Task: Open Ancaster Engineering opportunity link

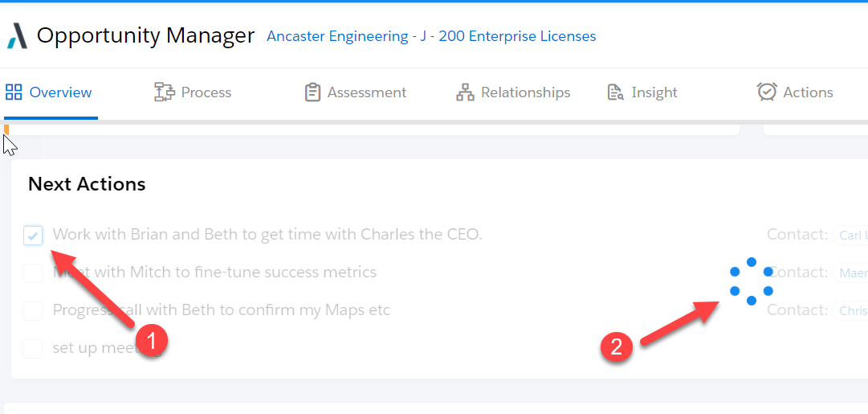Action: coord(431,36)
